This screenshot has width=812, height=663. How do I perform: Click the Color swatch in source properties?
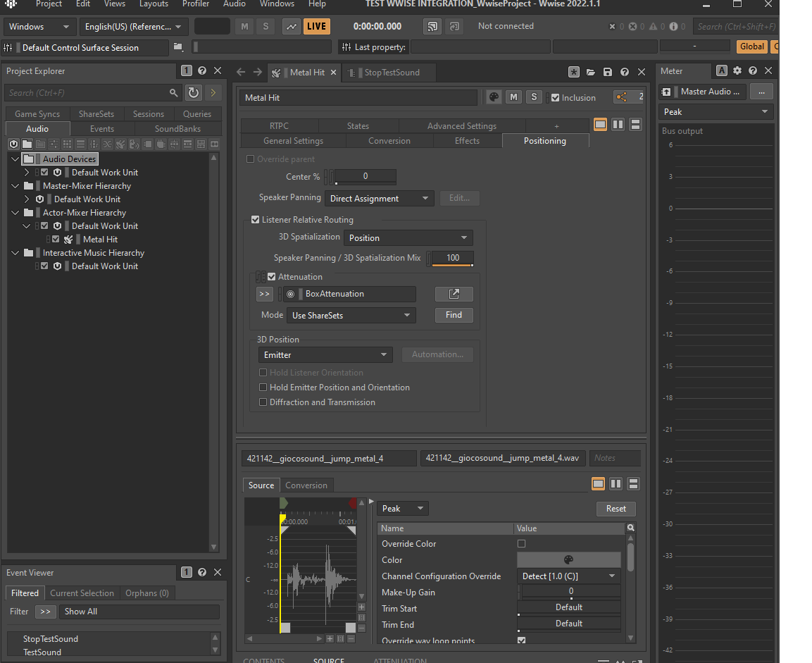tap(568, 559)
